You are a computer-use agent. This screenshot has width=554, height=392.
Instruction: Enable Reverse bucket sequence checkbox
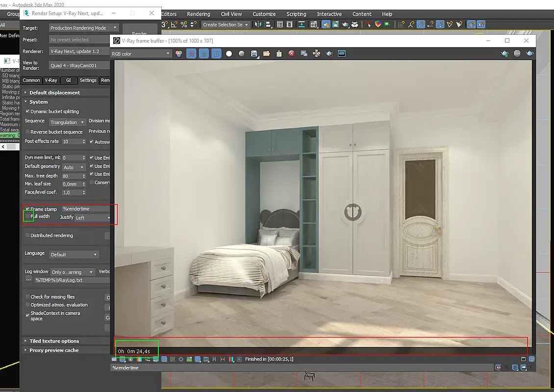(27, 132)
